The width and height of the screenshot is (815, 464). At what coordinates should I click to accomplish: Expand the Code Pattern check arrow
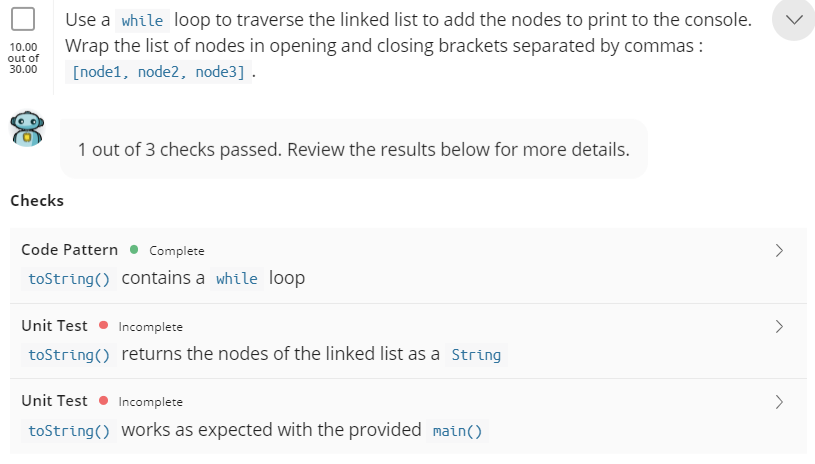779,250
